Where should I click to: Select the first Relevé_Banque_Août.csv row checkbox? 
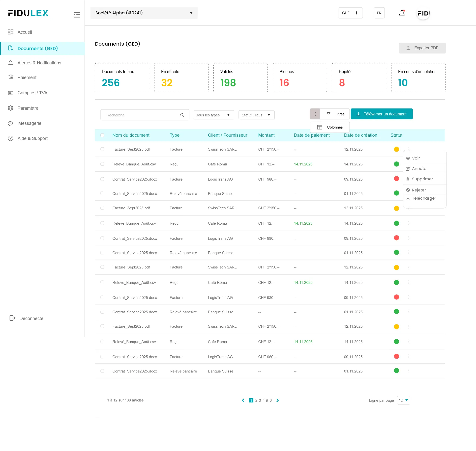click(102, 164)
